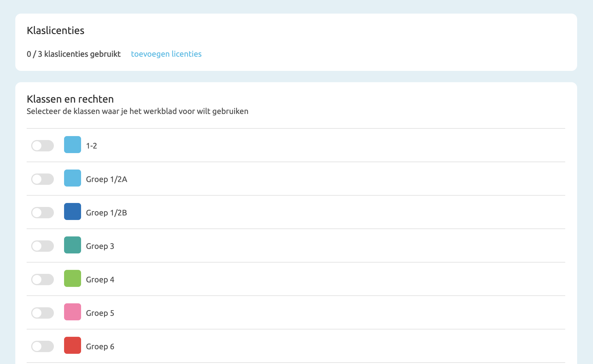The height and width of the screenshot is (364, 593).
Task: Enable the toggle for Groep 1/2A
Action: pyautogui.click(x=42, y=179)
